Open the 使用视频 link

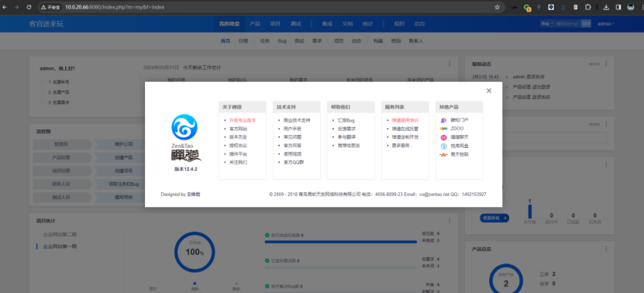tap(292, 154)
